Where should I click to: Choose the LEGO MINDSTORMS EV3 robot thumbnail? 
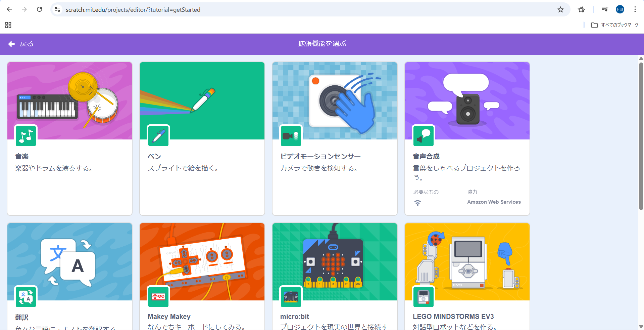(x=467, y=262)
